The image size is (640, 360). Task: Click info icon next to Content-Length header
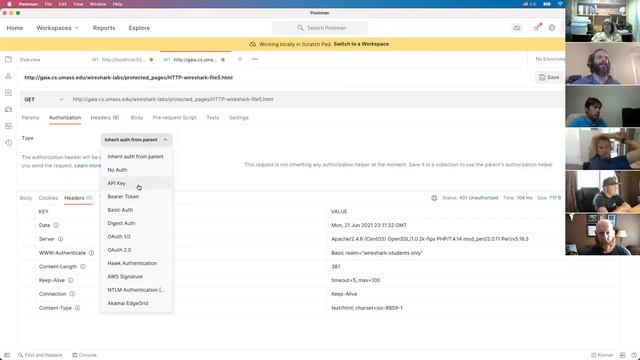(x=83, y=267)
